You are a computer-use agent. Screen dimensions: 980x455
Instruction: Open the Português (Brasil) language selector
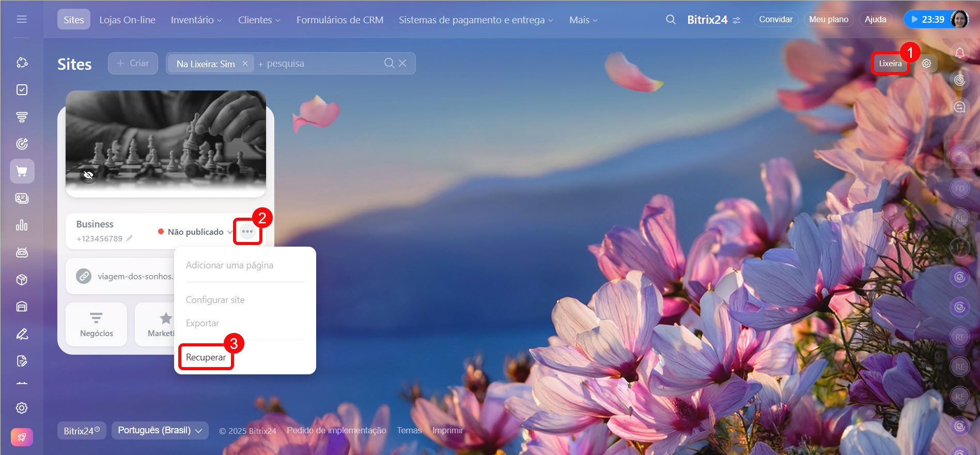coord(160,430)
